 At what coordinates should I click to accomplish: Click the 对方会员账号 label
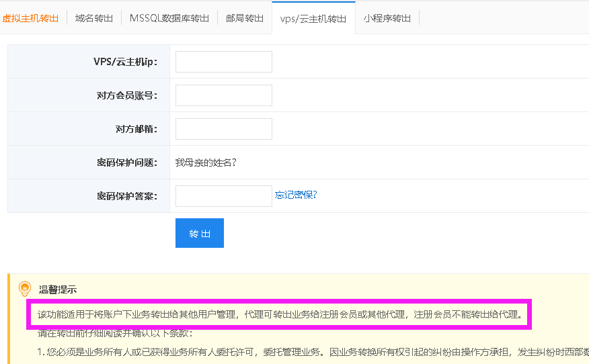127,95
